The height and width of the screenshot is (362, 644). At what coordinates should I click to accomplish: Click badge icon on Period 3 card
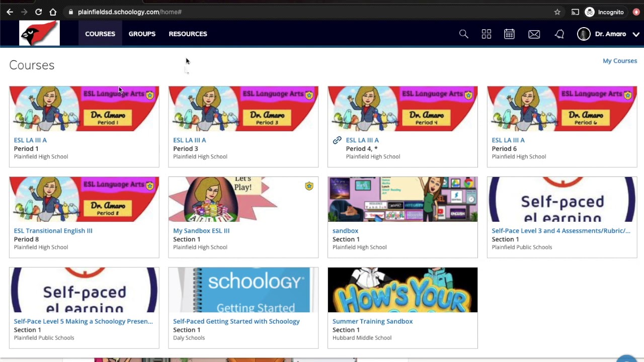click(x=309, y=95)
